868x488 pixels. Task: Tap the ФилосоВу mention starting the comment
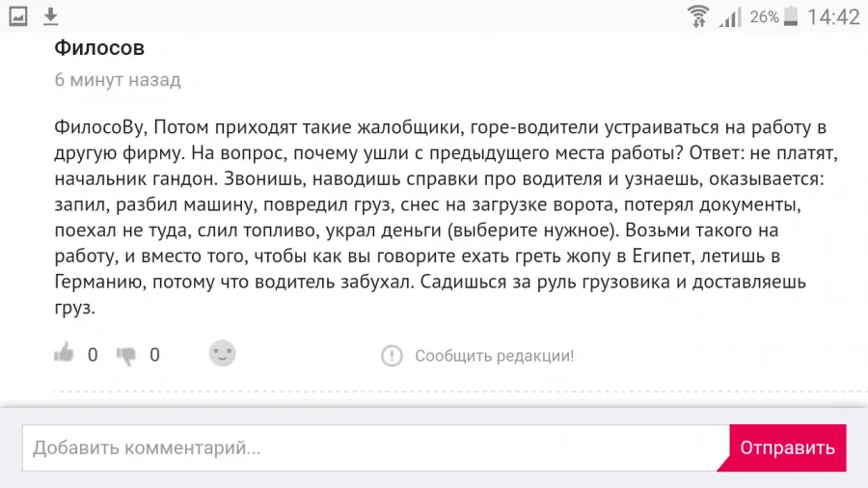100,127
